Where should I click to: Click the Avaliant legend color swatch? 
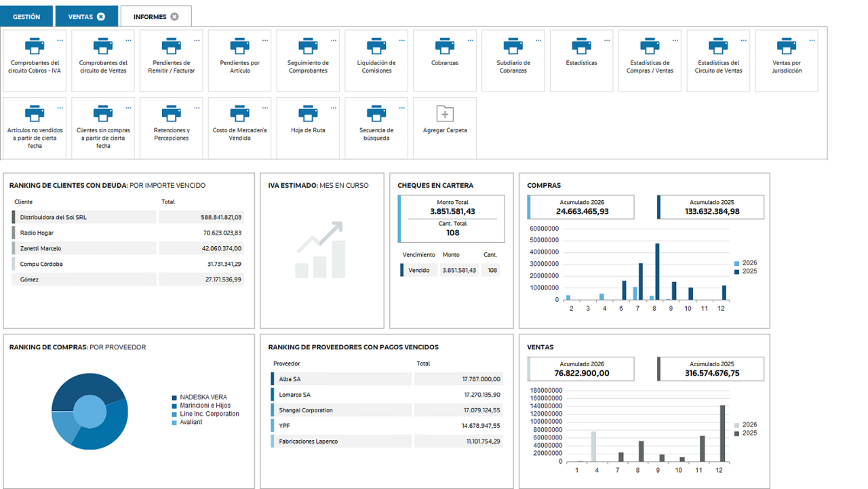(174, 423)
